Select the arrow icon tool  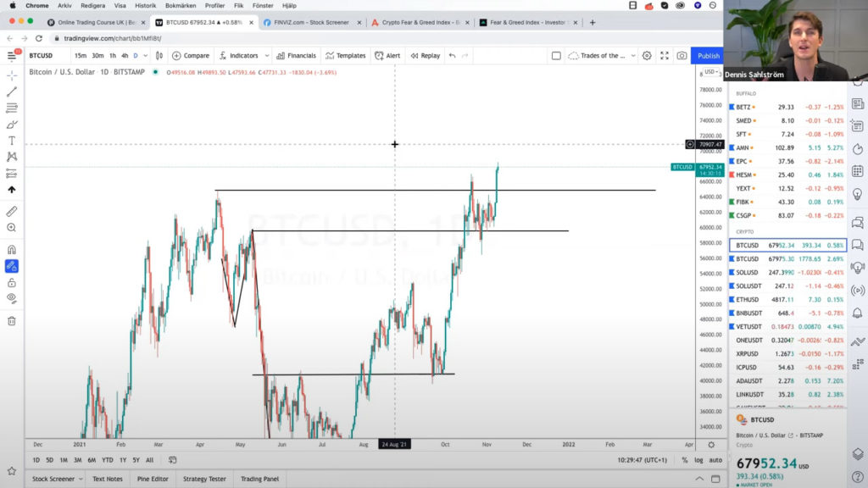click(12, 190)
